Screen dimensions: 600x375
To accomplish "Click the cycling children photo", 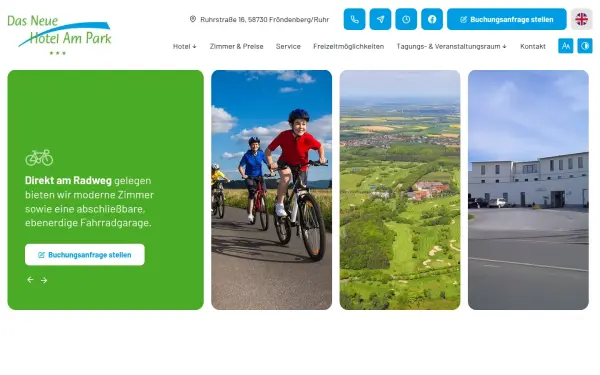I will point(271,190).
